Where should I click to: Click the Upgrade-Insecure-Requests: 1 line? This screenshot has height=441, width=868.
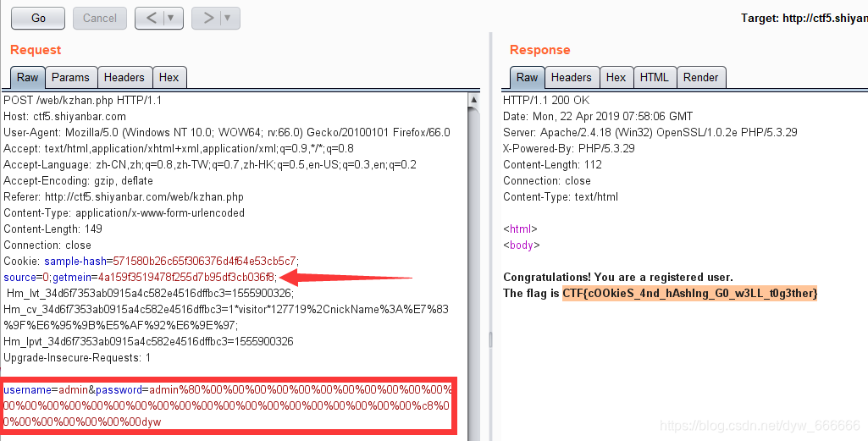click(77, 357)
